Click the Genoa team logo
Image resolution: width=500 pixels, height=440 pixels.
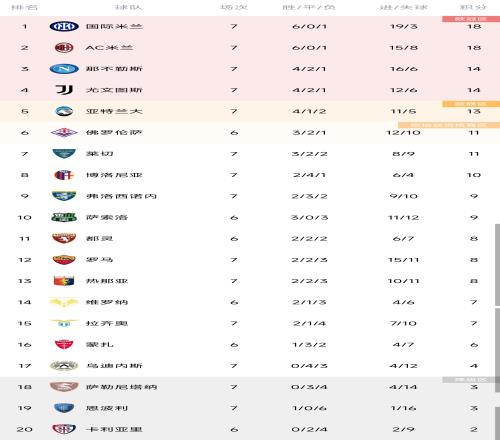(x=64, y=281)
